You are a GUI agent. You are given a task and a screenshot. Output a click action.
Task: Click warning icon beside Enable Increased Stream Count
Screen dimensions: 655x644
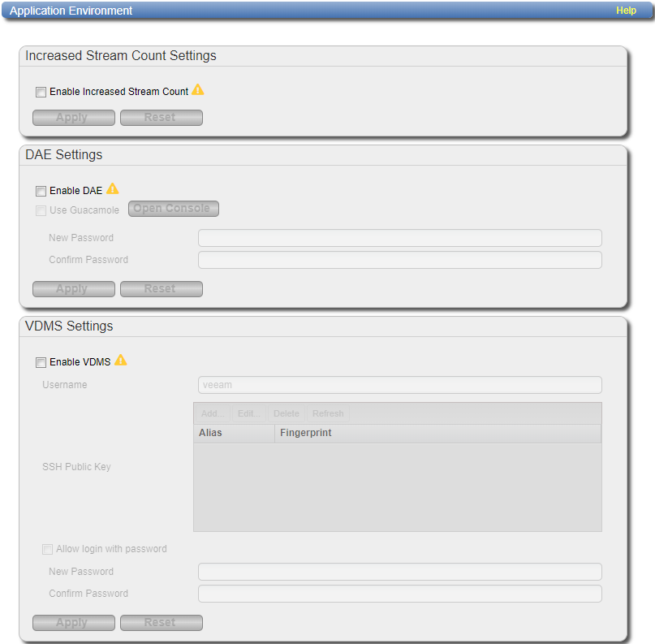click(x=197, y=90)
